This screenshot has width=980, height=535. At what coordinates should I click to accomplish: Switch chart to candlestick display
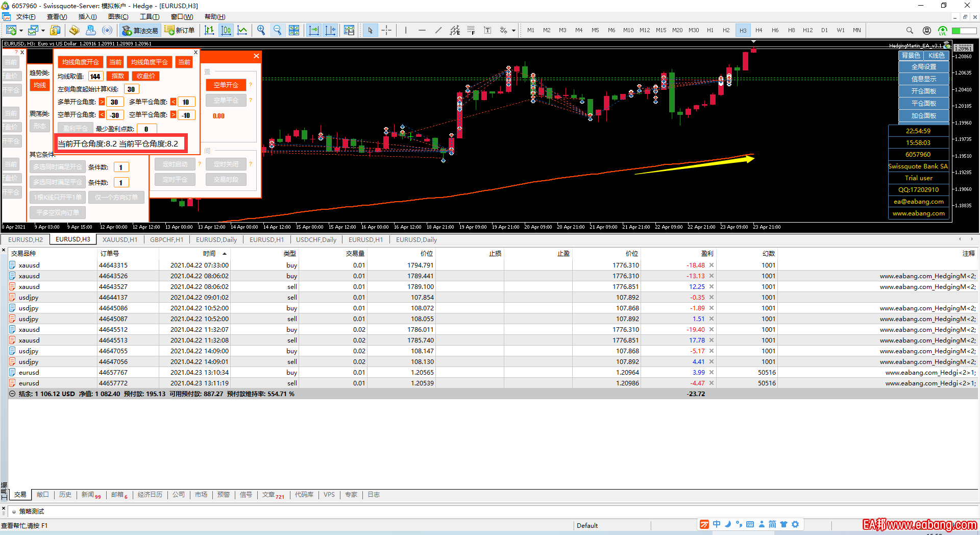tap(226, 30)
